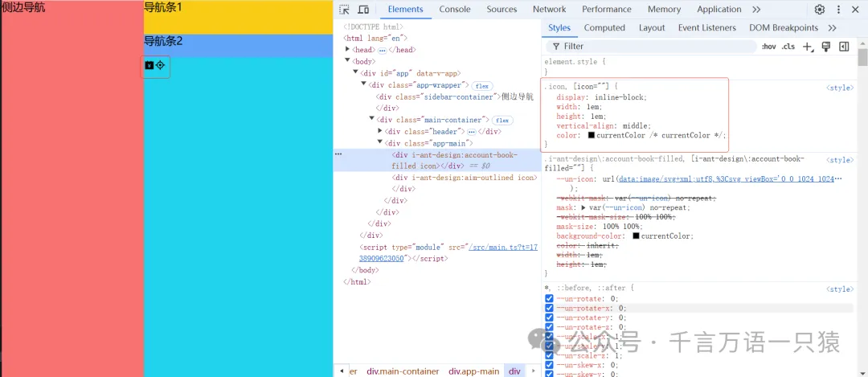Switch to the Console tab

coord(454,10)
